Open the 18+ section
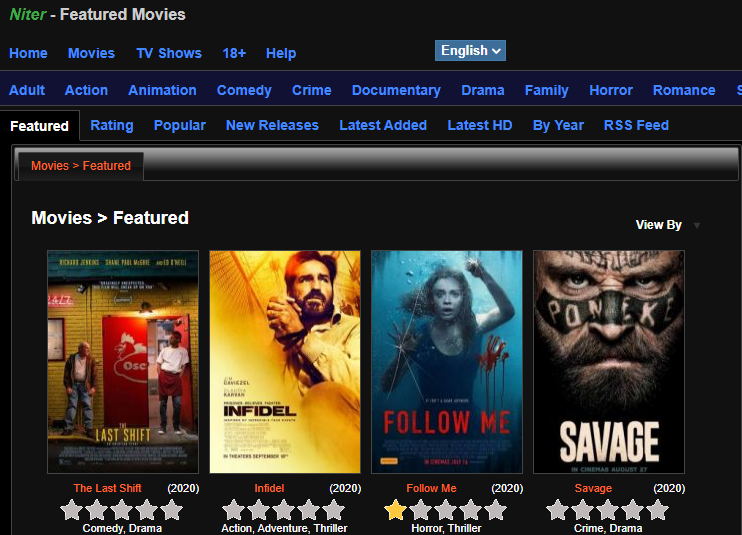Screen dimensions: 742x535 (x=234, y=53)
